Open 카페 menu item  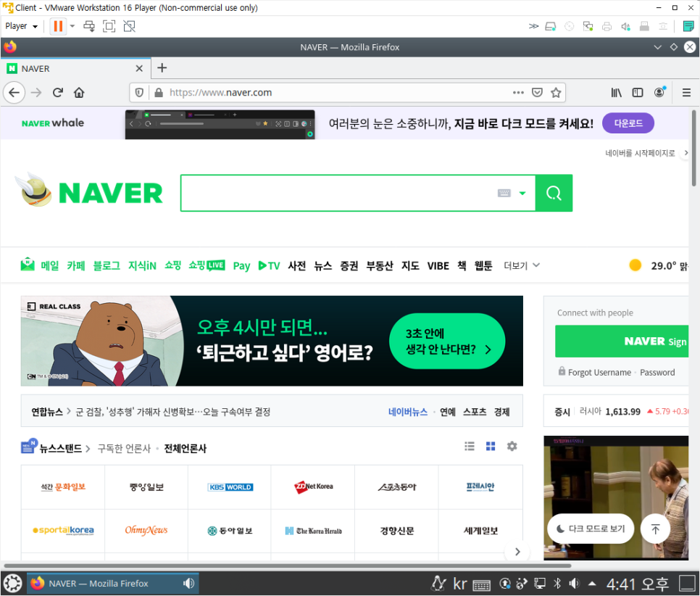[x=76, y=266]
